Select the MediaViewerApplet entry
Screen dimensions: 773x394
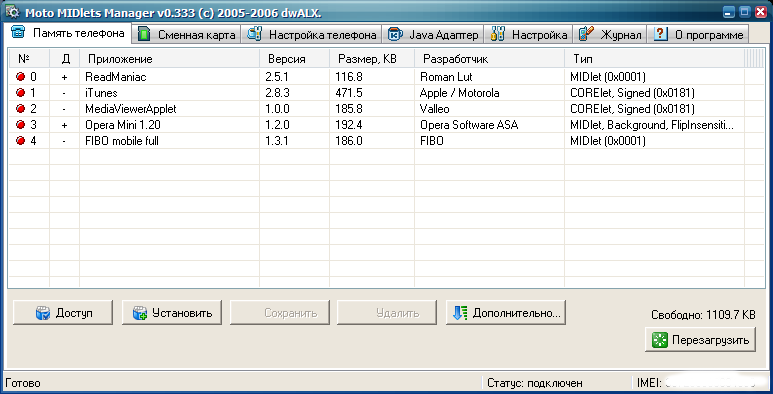tap(131, 109)
